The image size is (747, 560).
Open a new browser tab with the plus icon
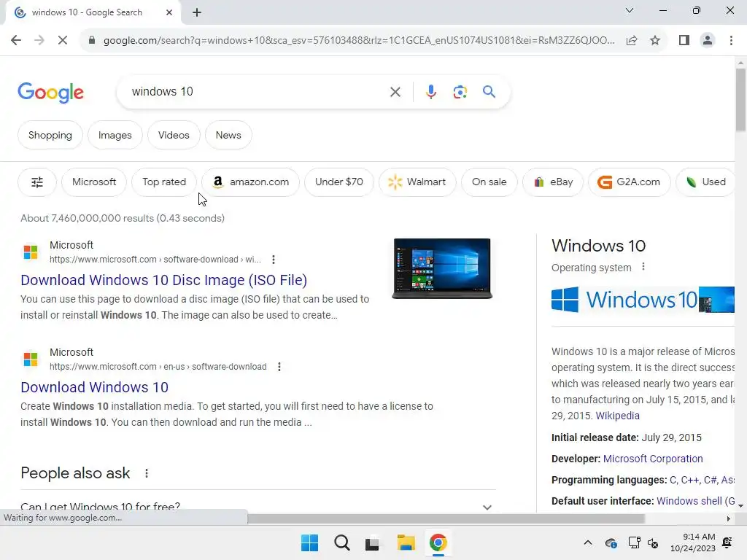click(x=197, y=12)
